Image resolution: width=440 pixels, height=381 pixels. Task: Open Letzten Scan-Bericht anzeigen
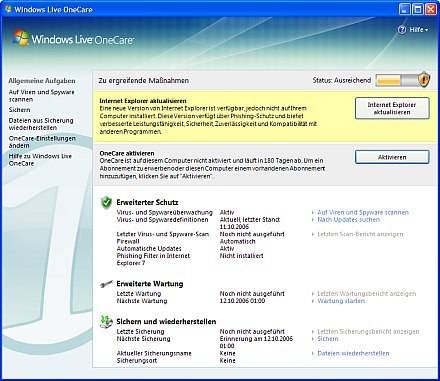click(360, 234)
